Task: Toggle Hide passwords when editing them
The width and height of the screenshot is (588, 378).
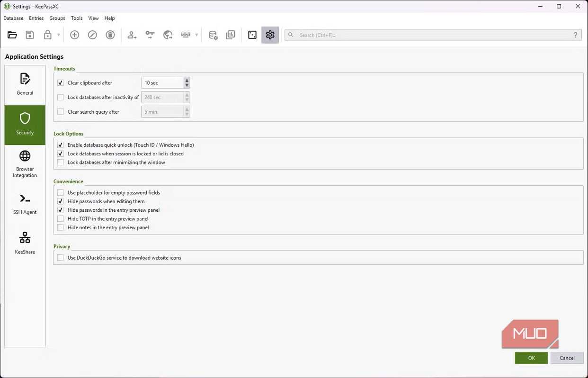Action: (x=60, y=201)
